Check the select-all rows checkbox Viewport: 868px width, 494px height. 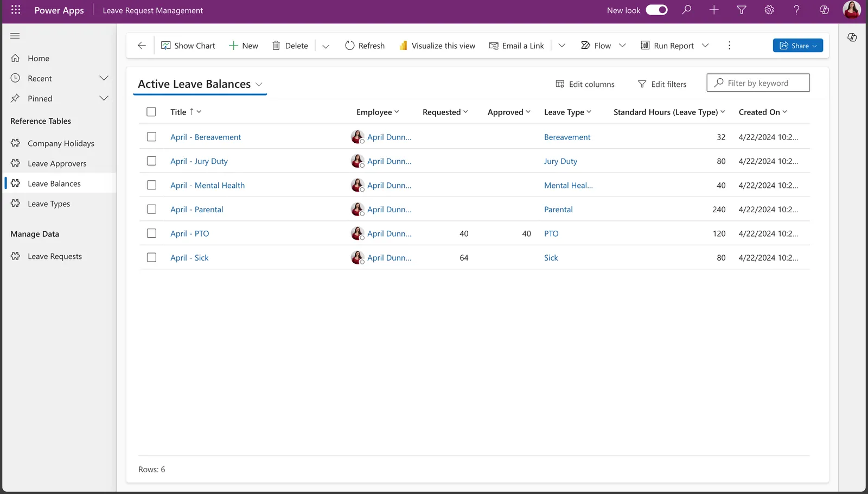click(x=151, y=112)
